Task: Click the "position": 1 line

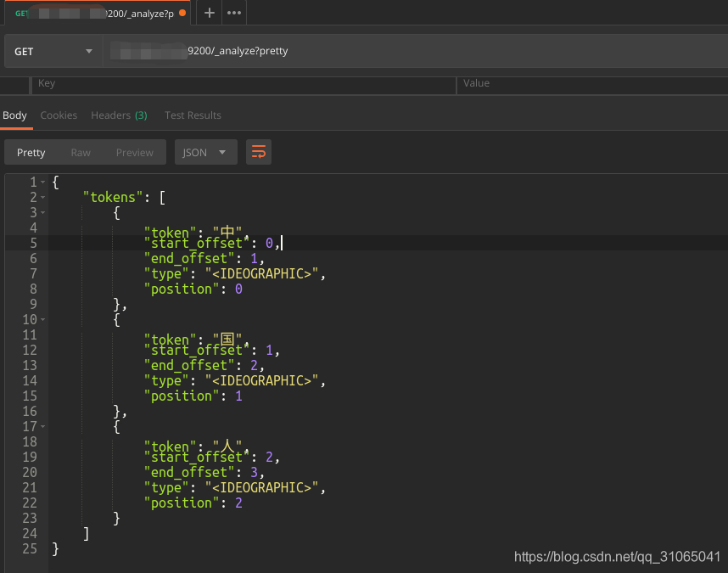Action: pos(193,396)
